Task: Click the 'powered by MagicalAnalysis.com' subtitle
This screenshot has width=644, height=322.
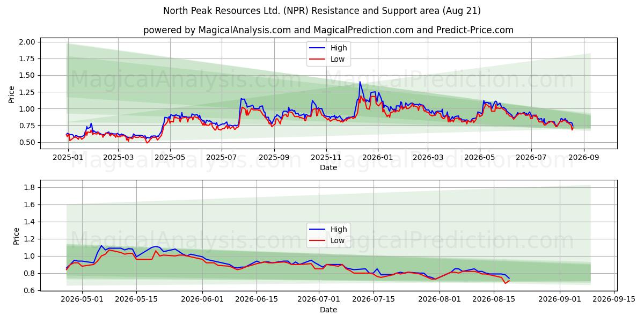Action: 328,30
